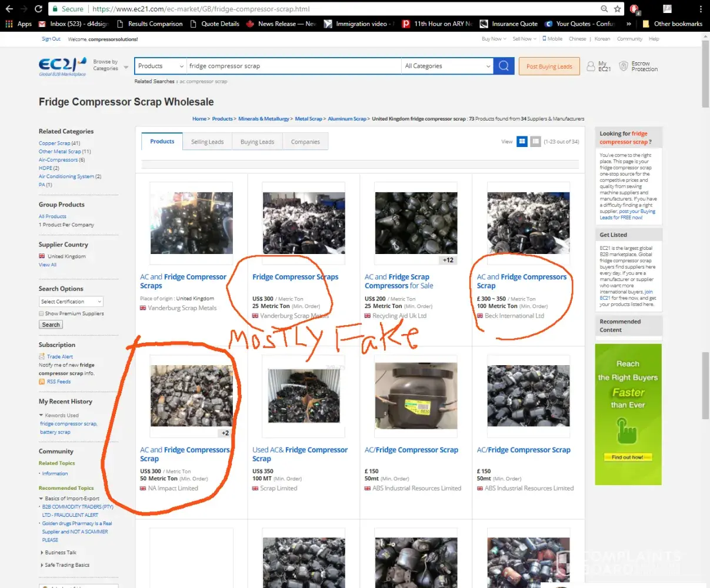Open My EC21 user icon
Viewport: 710px width, 588px height.
[x=591, y=66]
